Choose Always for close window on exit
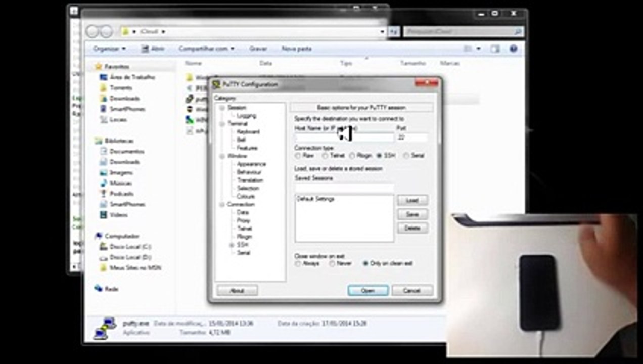Viewport: 643px width, 364px height. [x=298, y=264]
